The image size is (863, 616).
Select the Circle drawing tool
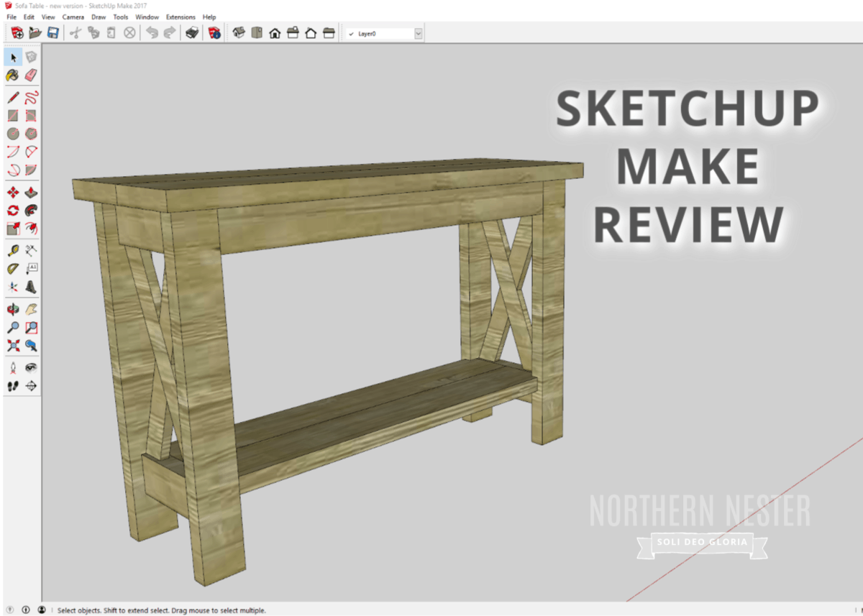click(13, 134)
